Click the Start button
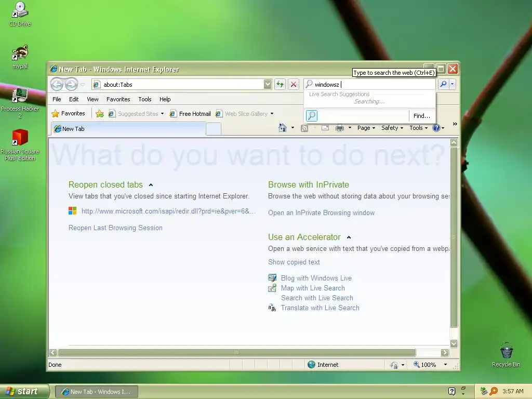The image size is (532, 399). 24,391
